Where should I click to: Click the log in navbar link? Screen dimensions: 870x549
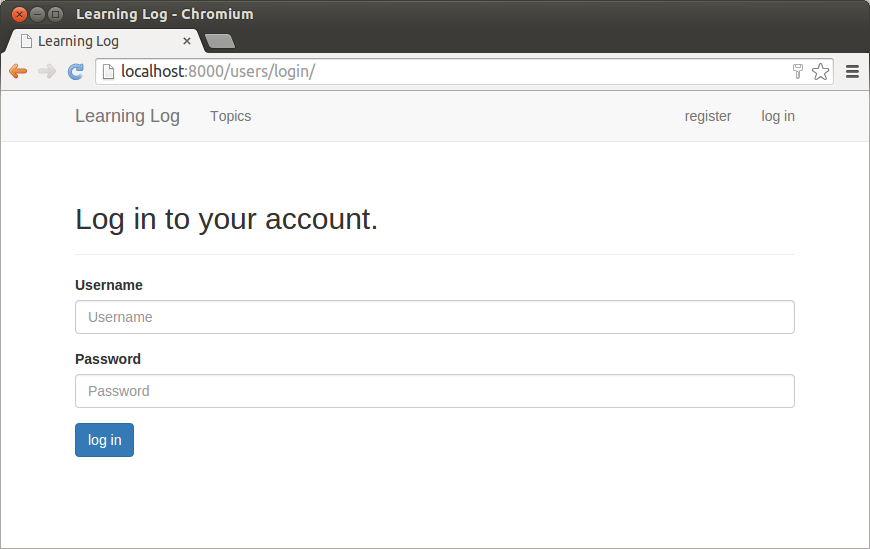click(777, 116)
